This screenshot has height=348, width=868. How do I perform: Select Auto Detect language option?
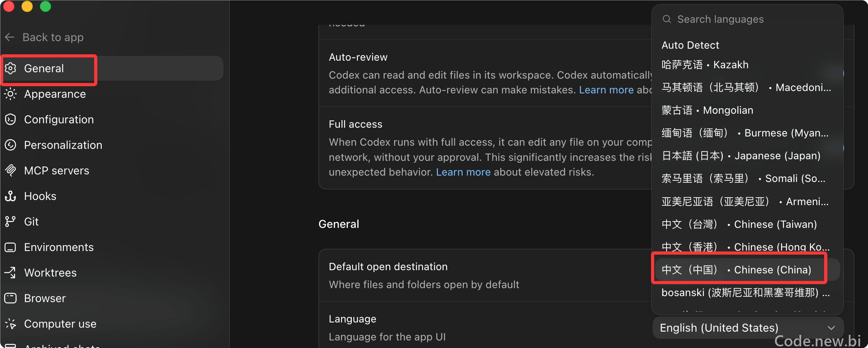(x=747, y=45)
